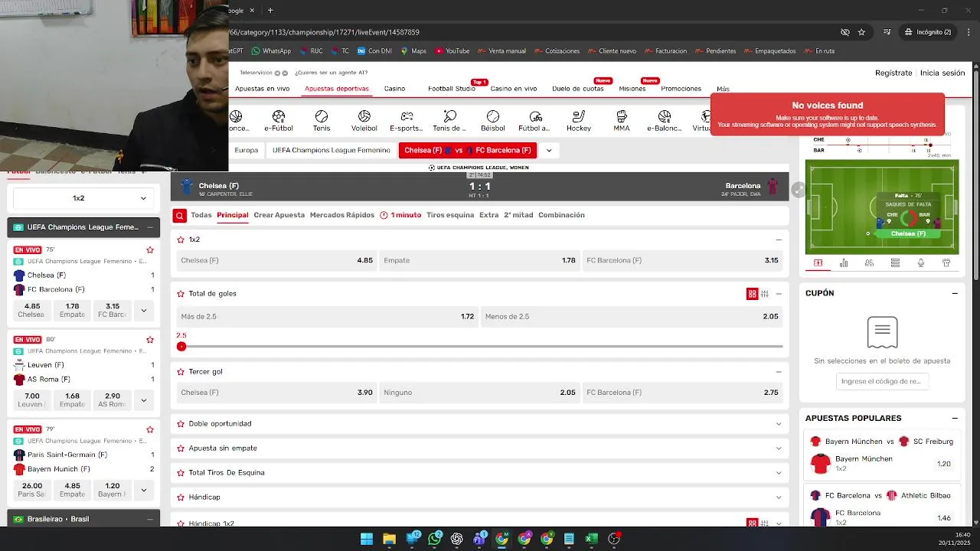980x551 pixels.
Task: Switch Total de goles to grid view
Action: (752, 294)
